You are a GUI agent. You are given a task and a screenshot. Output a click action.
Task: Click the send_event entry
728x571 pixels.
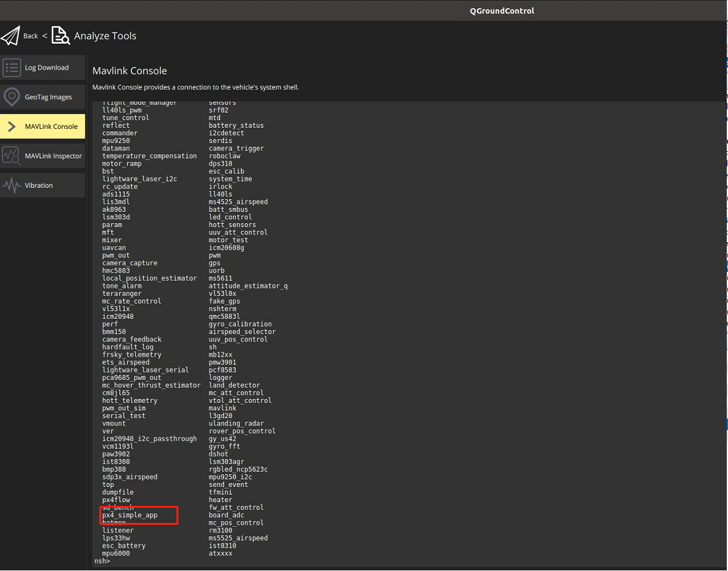[228, 484]
